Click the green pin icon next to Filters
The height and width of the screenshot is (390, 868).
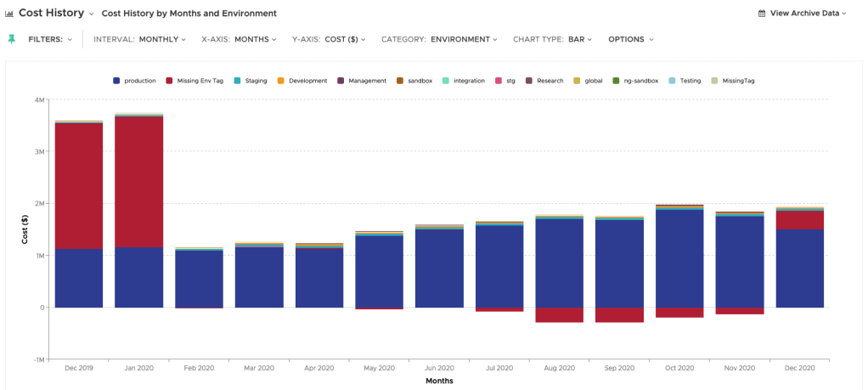click(x=11, y=39)
